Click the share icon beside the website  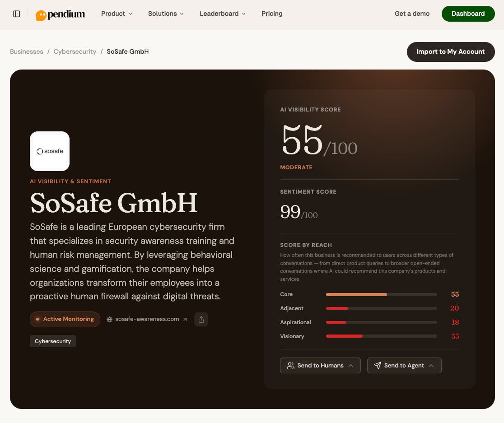point(201,319)
